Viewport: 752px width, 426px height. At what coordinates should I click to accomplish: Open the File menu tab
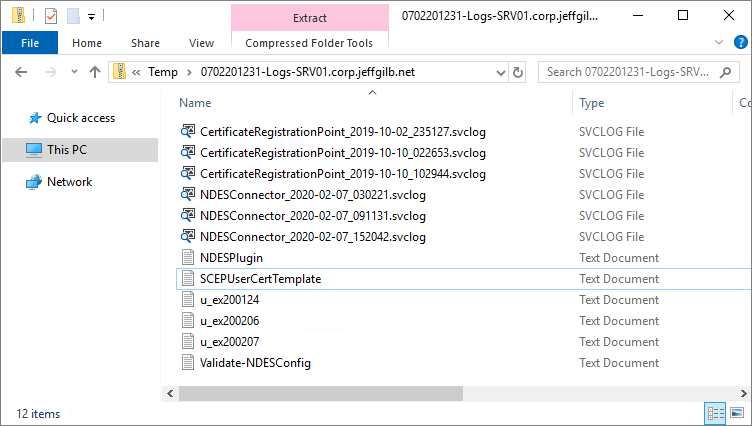(30, 43)
